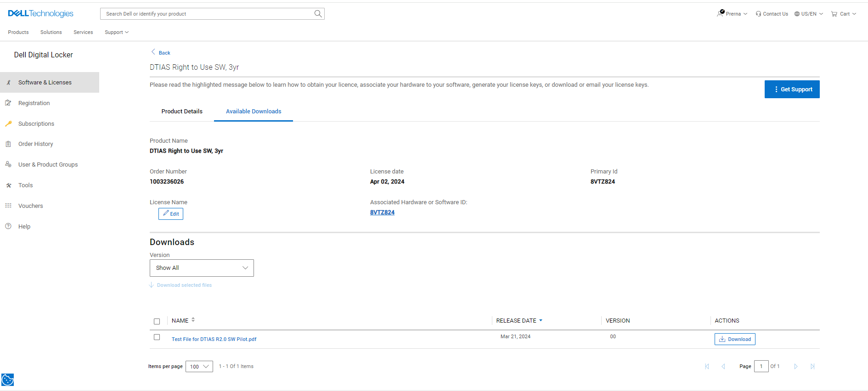Click Download selected files link text
868x391 pixels.
184,285
